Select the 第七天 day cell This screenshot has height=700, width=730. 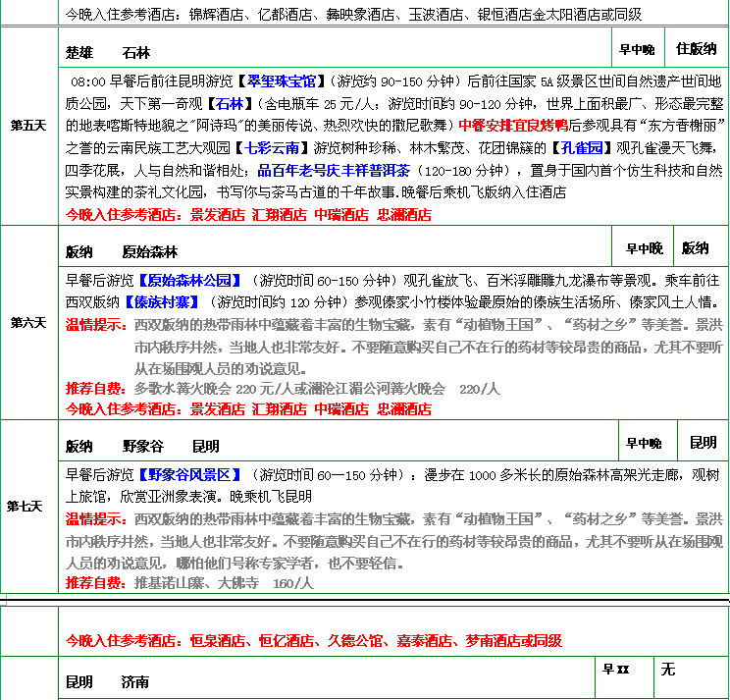(26, 507)
